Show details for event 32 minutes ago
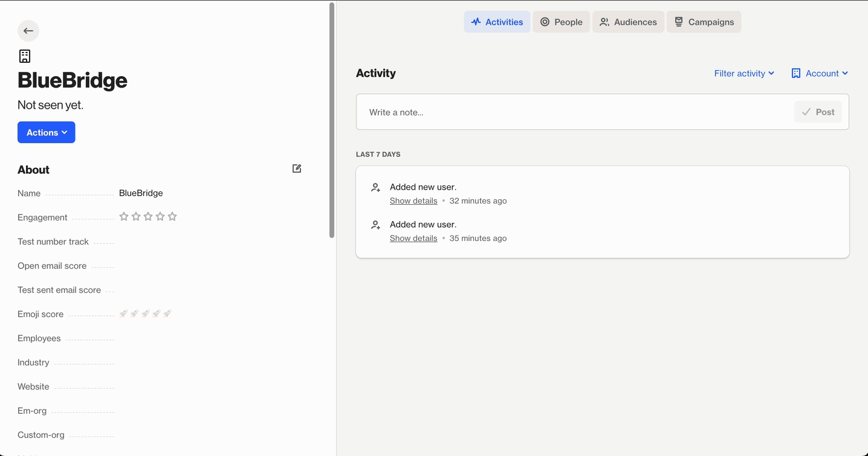Viewport: 868px width, 456px height. pos(413,201)
